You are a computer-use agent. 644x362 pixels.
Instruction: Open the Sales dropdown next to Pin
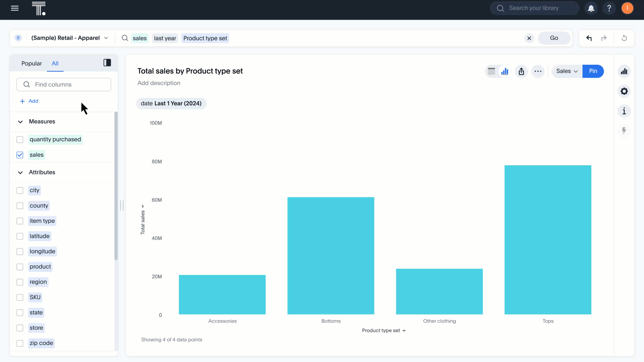[x=566, y=71]
